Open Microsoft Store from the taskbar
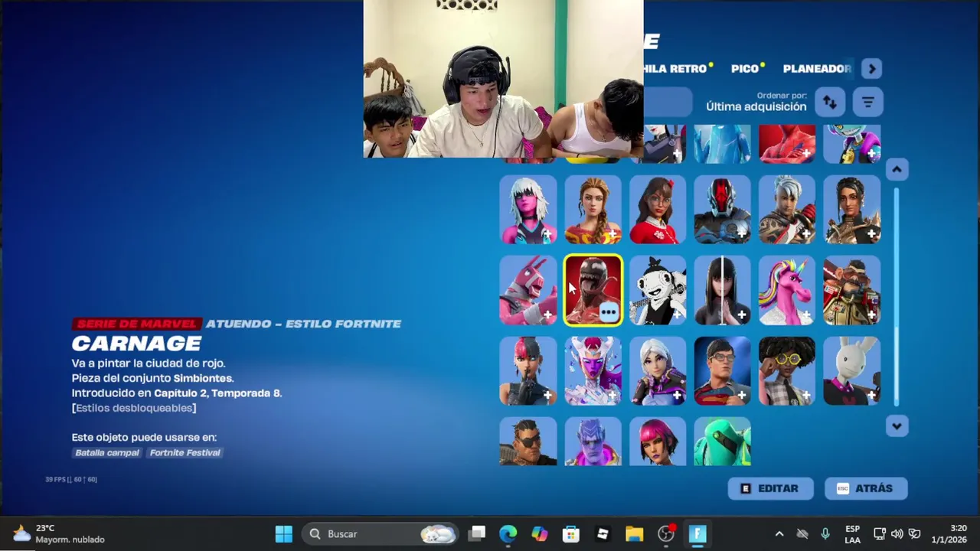The width and height of the screenshot is (980, 551). [571, 533]
